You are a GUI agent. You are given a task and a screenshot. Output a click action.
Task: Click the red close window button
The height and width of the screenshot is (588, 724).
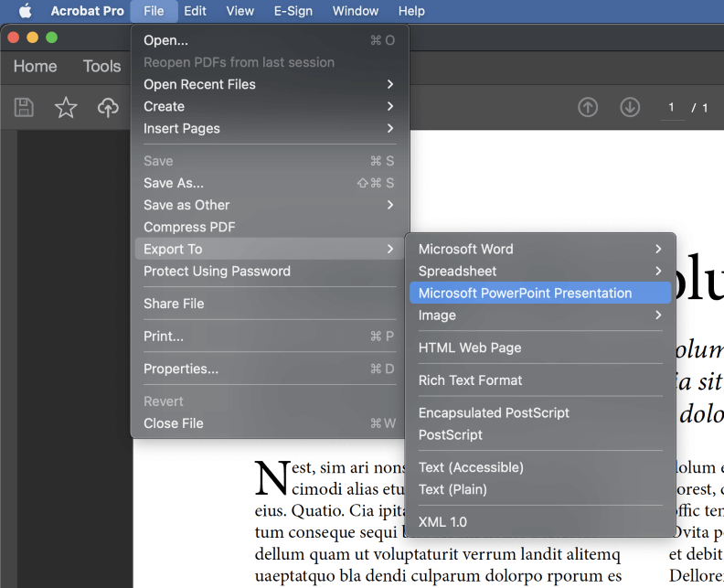pos(14,37)
